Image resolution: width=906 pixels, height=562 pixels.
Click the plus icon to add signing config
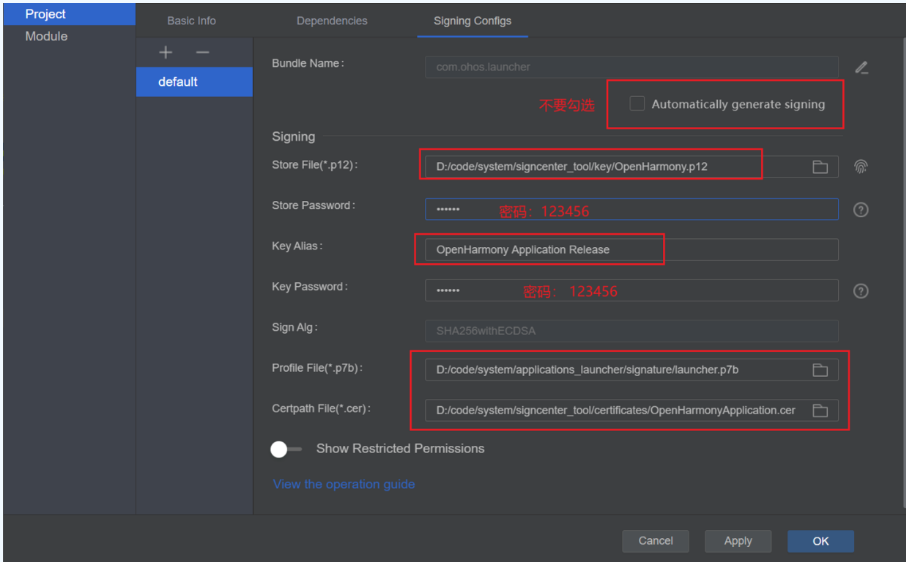tap(166, 52)
